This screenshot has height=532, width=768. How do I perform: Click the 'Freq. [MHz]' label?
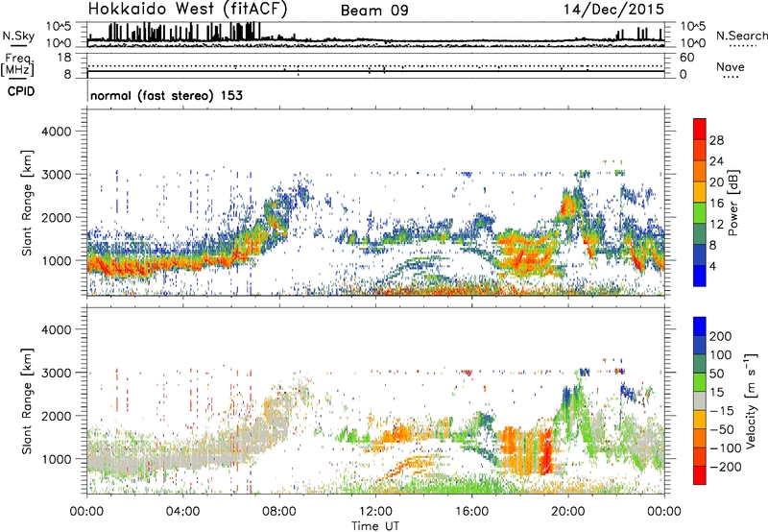(17, 64)
